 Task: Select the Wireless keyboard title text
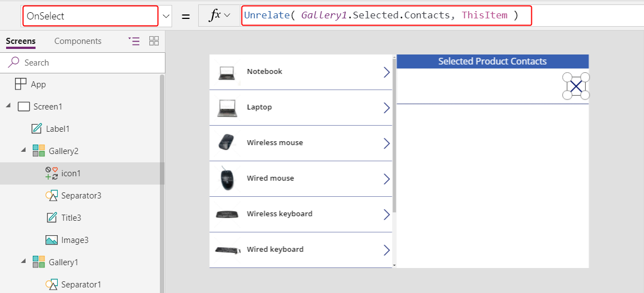(279, 213)
